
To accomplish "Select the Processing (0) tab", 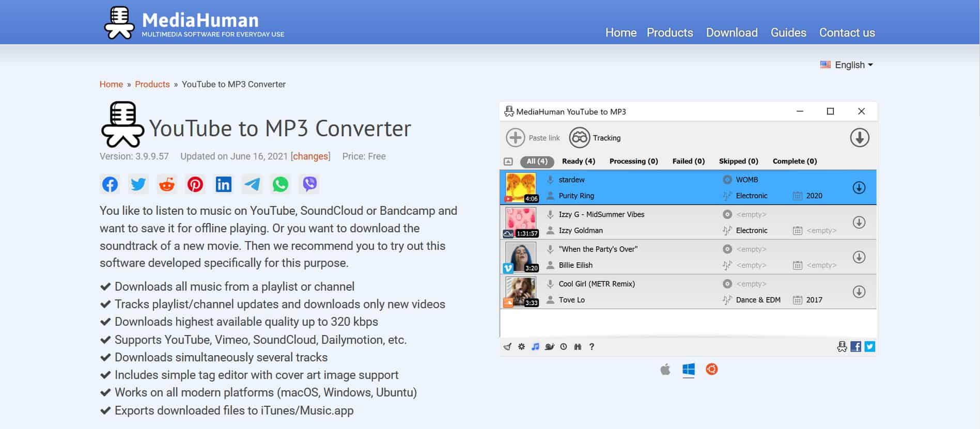I will pos(634,162).
